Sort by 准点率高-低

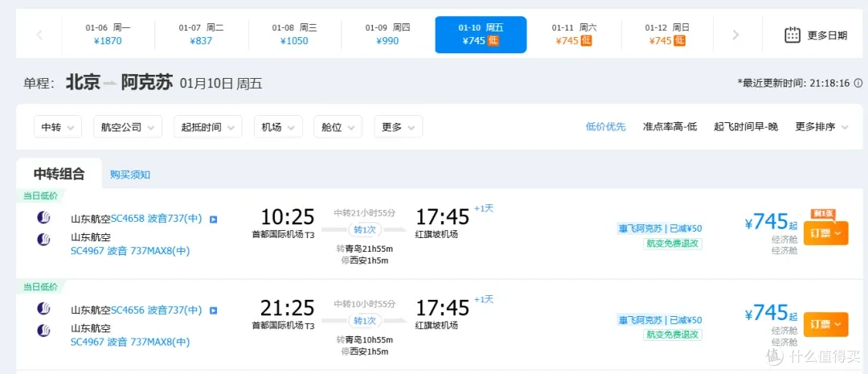pos(669,127)
